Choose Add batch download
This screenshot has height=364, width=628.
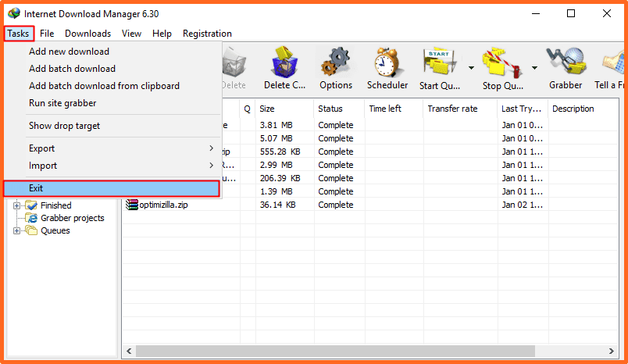point(72,69)
